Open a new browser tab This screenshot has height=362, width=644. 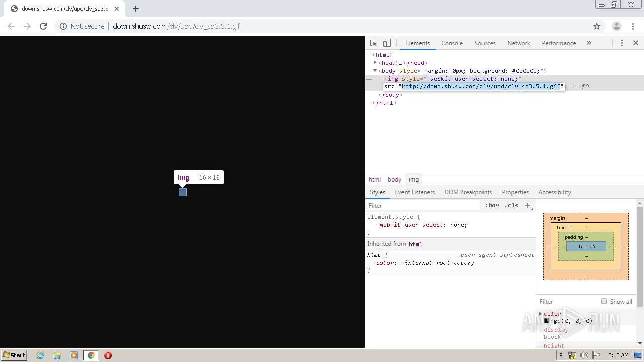point(136,9)
